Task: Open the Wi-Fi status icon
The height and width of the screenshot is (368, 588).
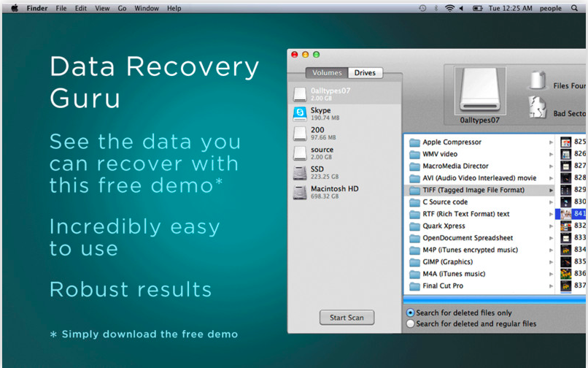Action: point(449,8)
